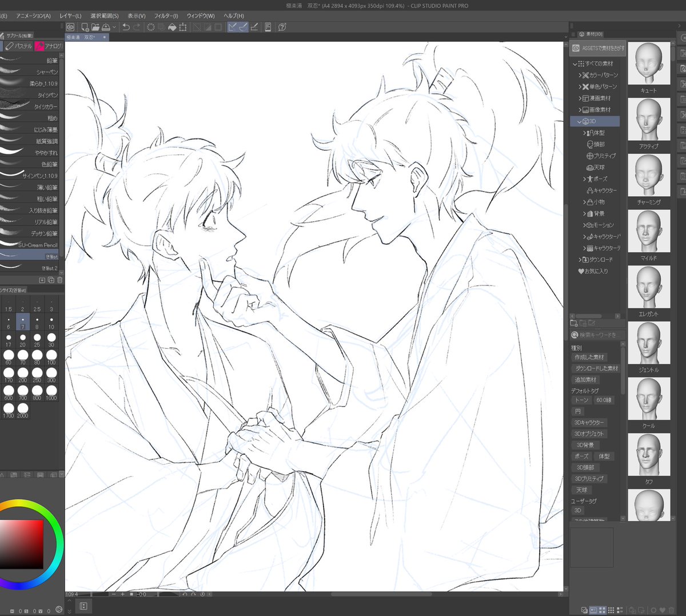Choose brush size 30 preset
This screenshot has height=616, width=686.
click(x=51, y=340)
